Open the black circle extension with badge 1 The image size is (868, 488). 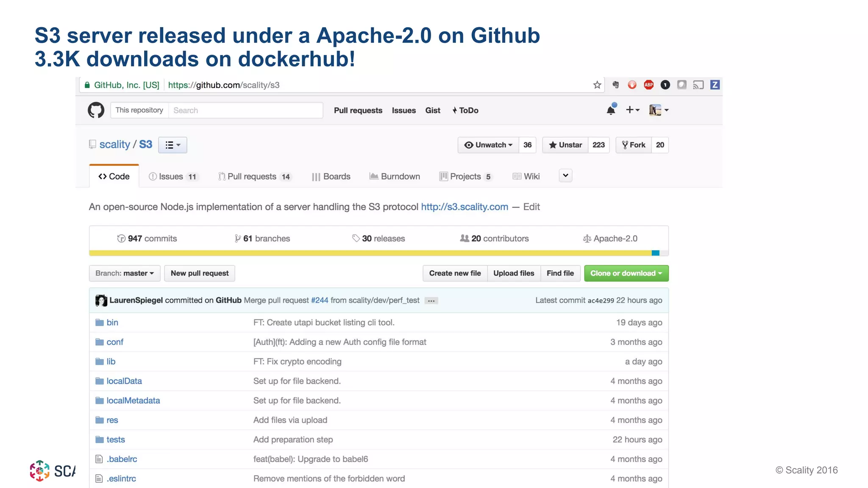click(665, 85)
